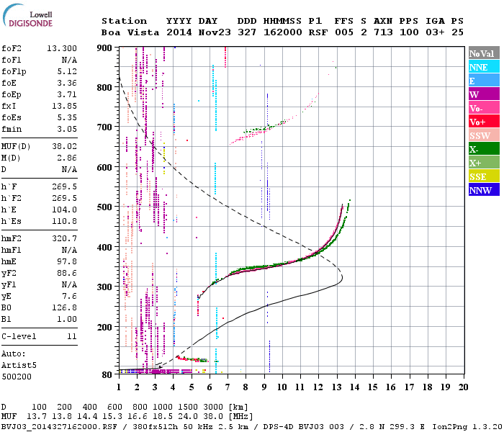The height and width of the screenshot is (432, 504).
Task: Click the MUF 38.0 value for 3000 km
Action: coord(214,417)
